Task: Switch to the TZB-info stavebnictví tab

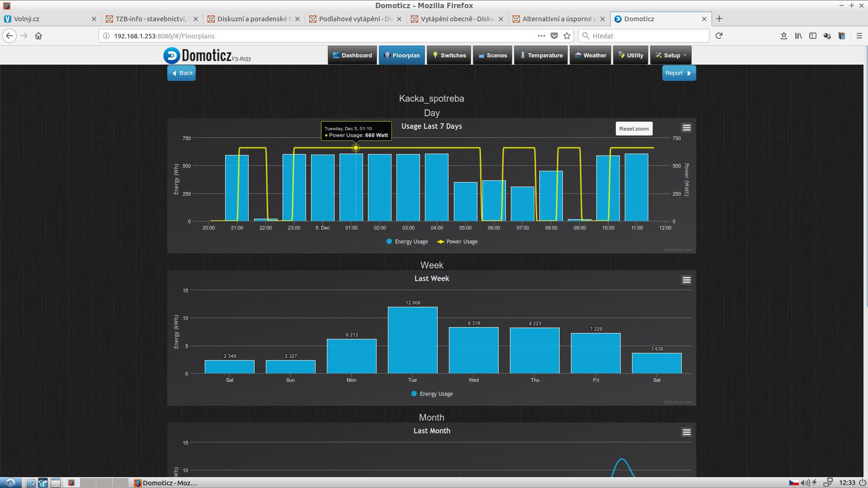Action: click(152, 19)
